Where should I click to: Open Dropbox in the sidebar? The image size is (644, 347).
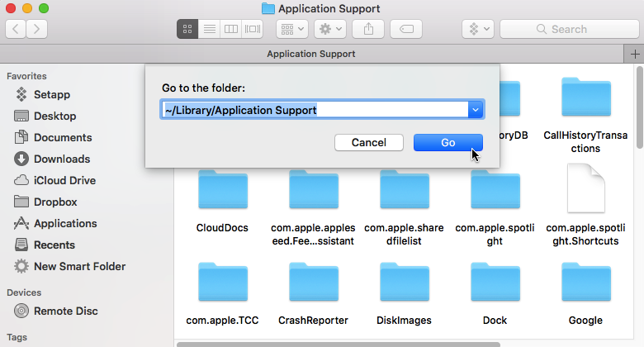click(x=55, y=202)
